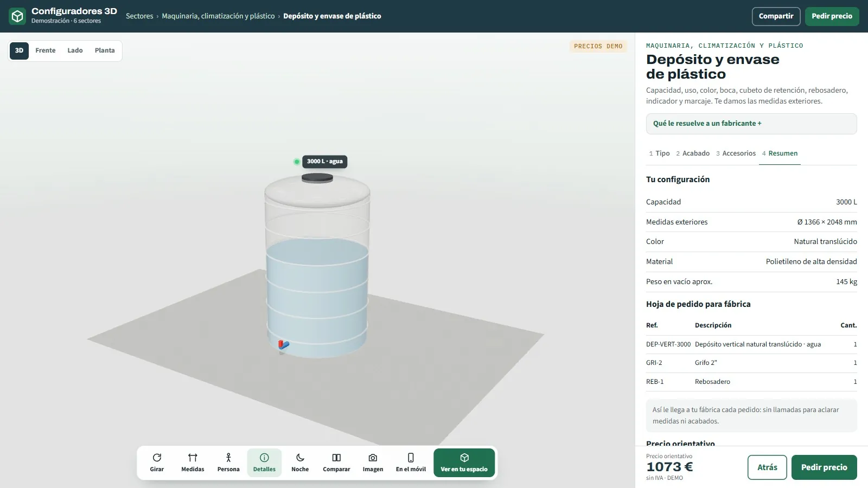This screenshot has width=868, height=488.
Task: Open Maquinaria, climatización y plástico breadcrumb
Action: [218, 16]
